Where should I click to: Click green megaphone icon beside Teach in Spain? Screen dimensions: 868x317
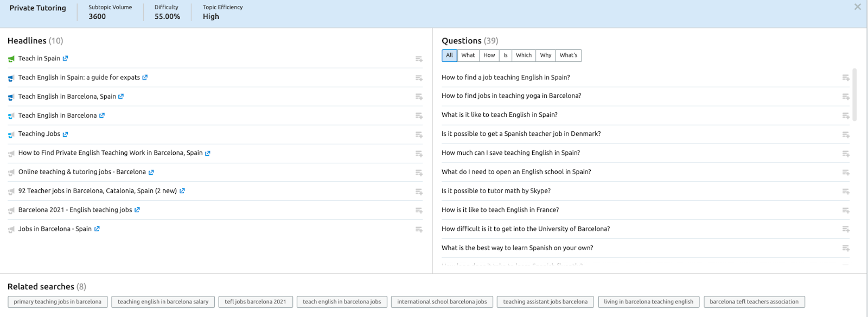[x=11, y=59]
